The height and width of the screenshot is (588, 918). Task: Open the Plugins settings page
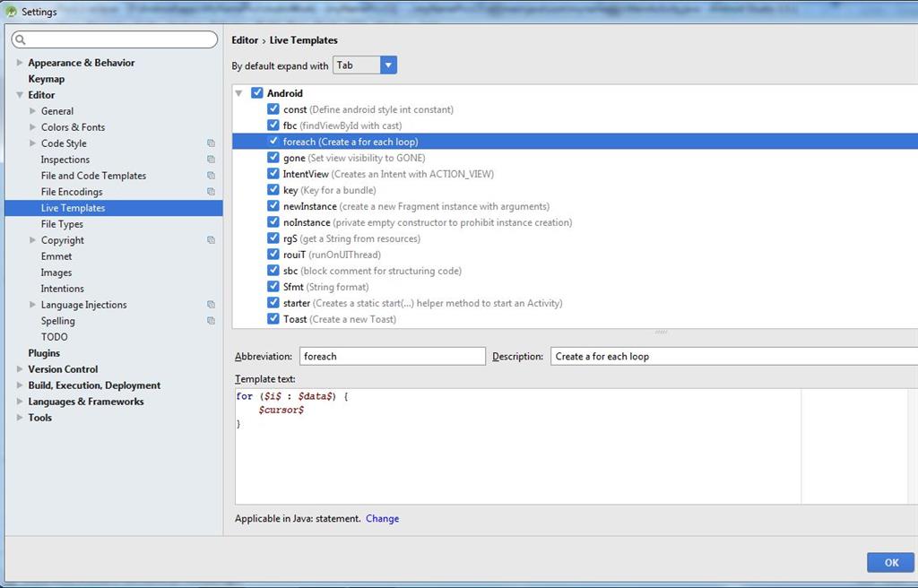(44, 353)
